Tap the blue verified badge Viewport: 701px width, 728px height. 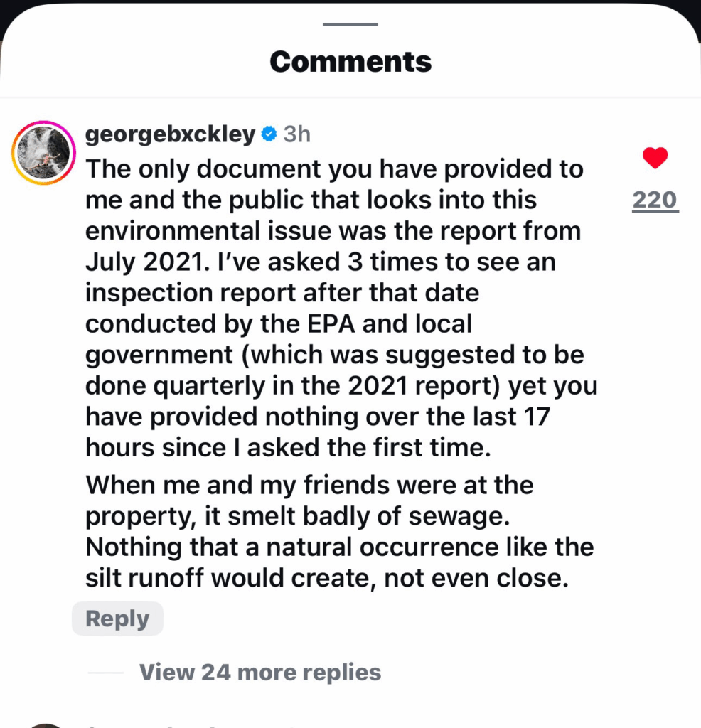[269, 134]
